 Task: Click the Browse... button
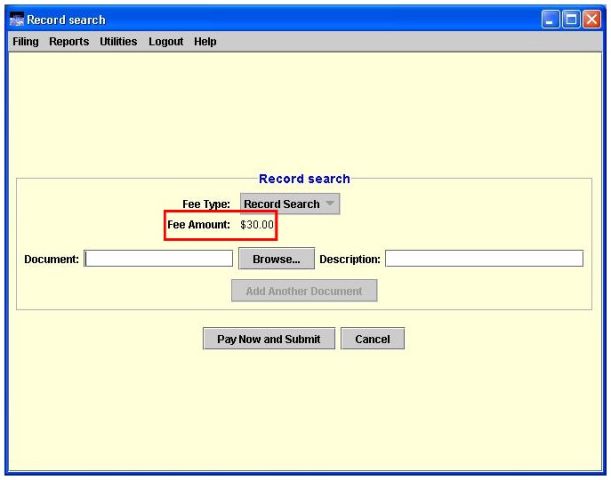click(276, 259)
